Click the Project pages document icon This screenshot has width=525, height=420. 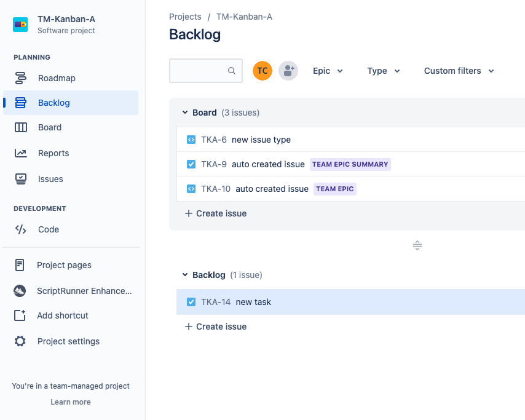(20, 265)
